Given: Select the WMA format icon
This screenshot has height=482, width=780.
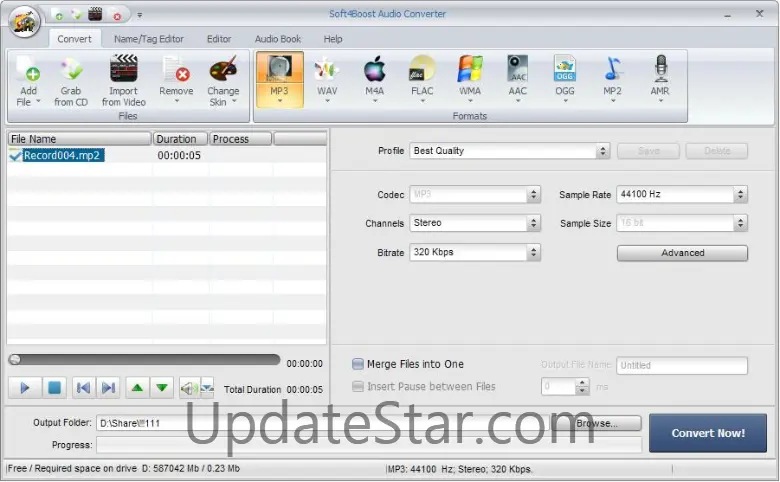Looking at the screenshot, I should [x=469, y=70].
